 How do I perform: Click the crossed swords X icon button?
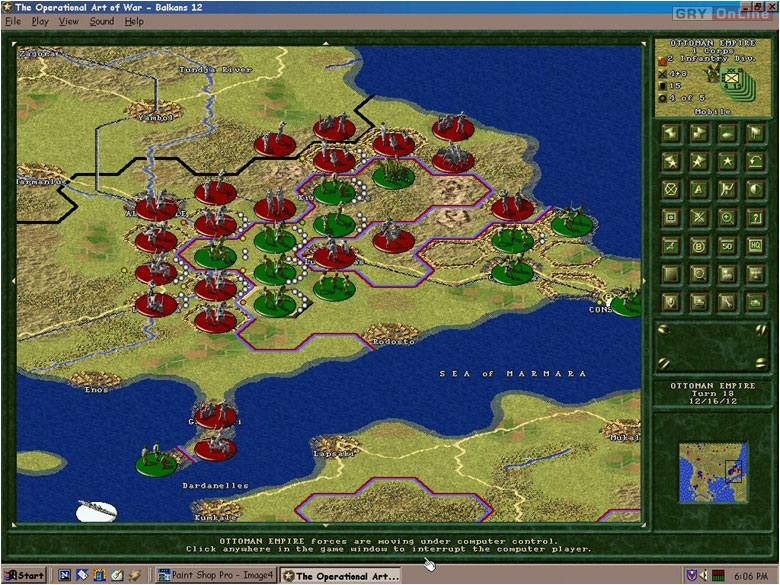point(699,218)
